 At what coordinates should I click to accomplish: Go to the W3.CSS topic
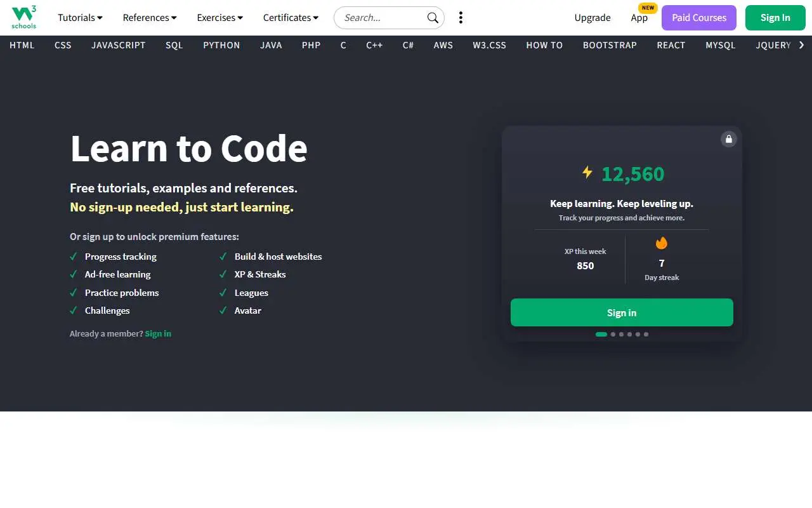489,45
